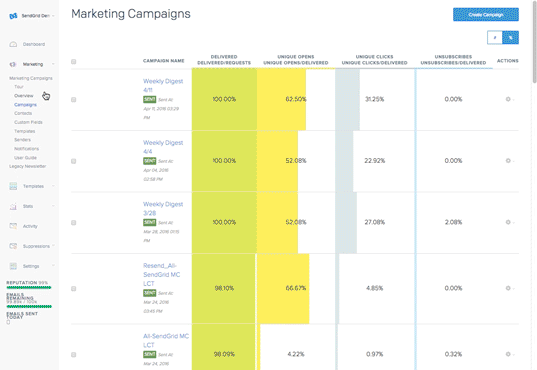Switch stats view to percentage toggle

[510, 38]
